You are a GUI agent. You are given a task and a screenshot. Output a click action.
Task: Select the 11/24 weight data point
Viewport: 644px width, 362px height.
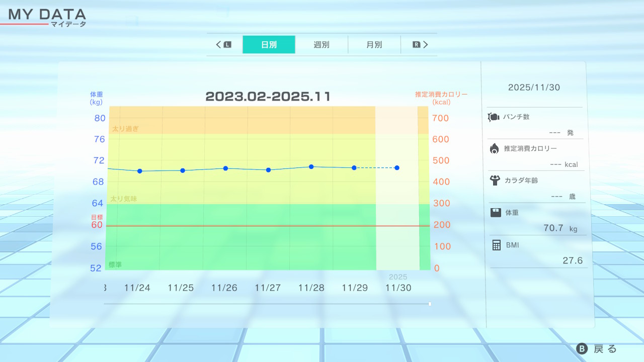tap(139, 171)
